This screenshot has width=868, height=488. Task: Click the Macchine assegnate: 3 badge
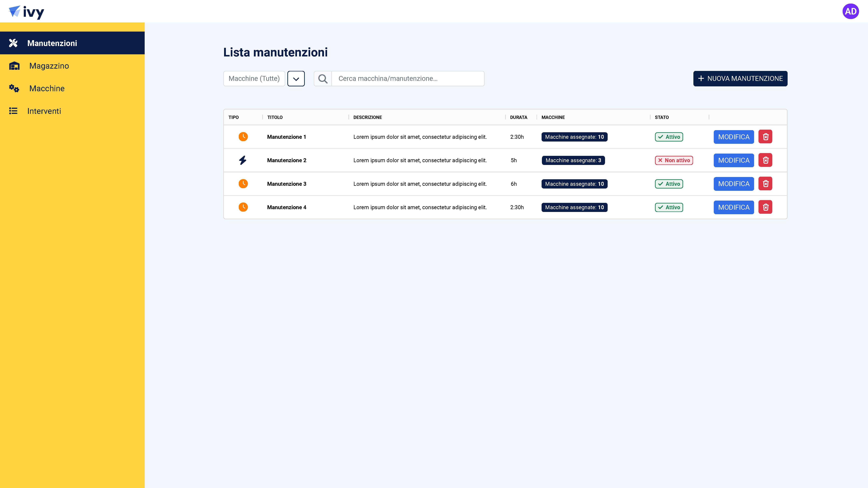point(573,160)
